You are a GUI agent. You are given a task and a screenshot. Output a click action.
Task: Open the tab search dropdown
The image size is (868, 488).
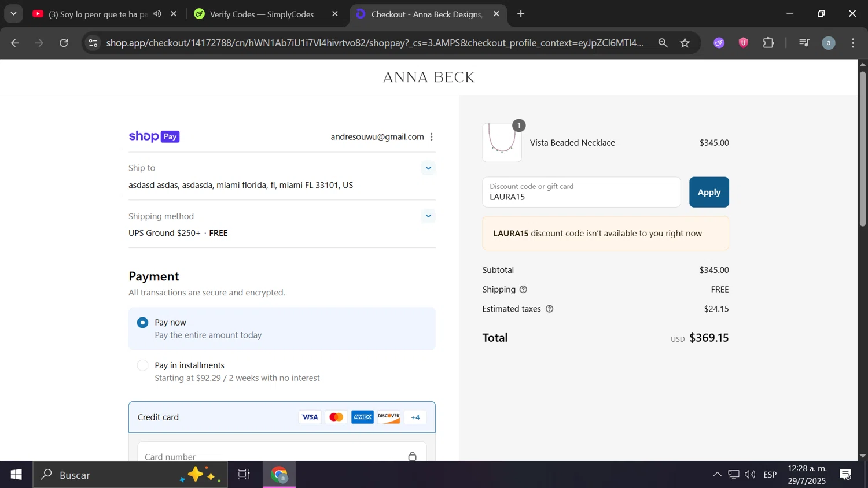tap(13, 13)
